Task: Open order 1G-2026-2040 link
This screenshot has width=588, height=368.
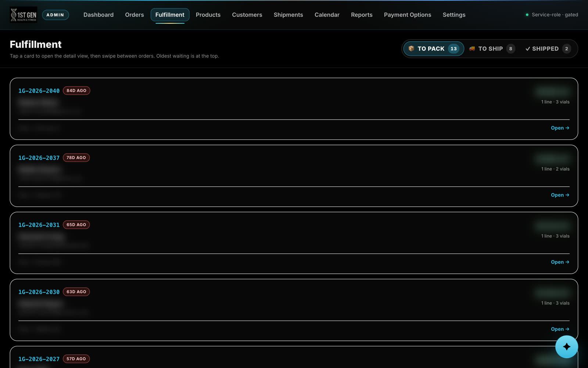Action: 39,91
